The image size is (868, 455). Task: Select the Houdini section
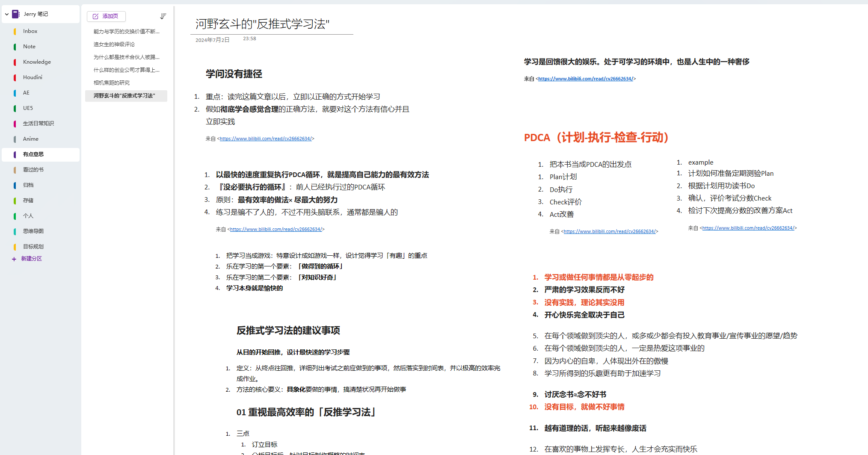33,77
